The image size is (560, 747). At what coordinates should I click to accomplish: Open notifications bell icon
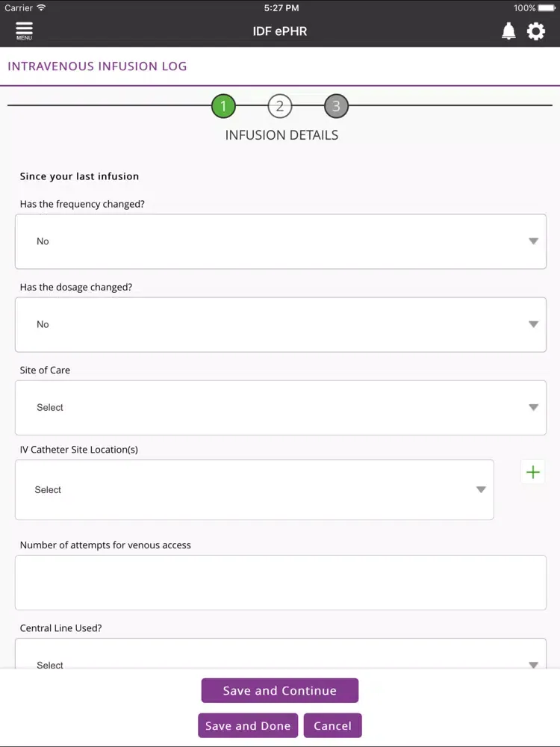click(508, 31)
